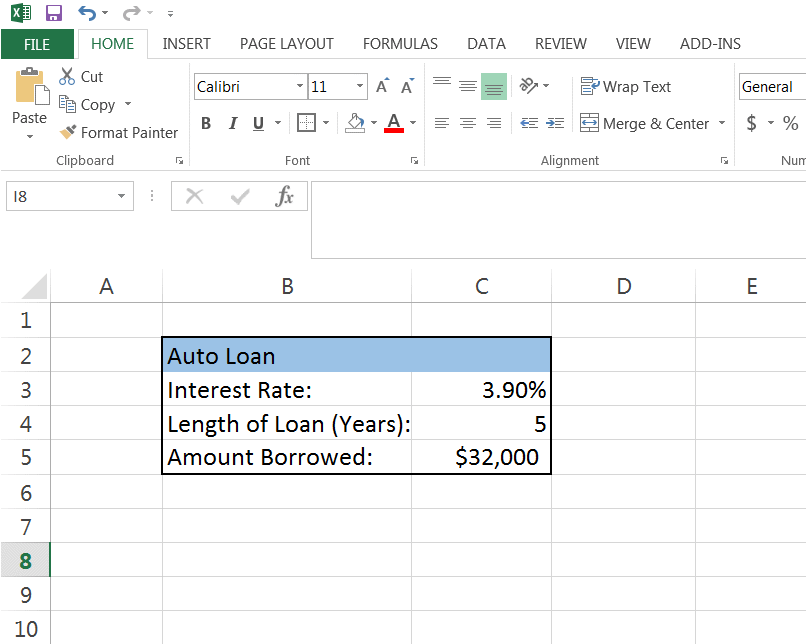Click the Select All corner triangle
Screen dimensions: 806x644
point(34,286)
